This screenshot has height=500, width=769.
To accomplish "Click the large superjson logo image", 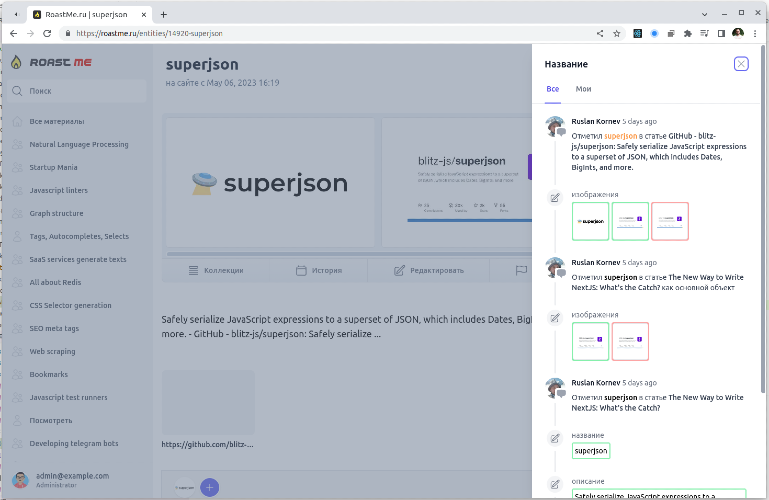I will 270,183.
